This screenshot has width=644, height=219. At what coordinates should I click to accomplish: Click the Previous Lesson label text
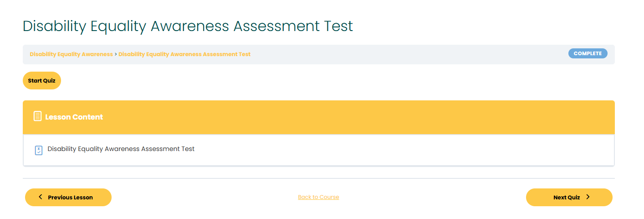70,198
